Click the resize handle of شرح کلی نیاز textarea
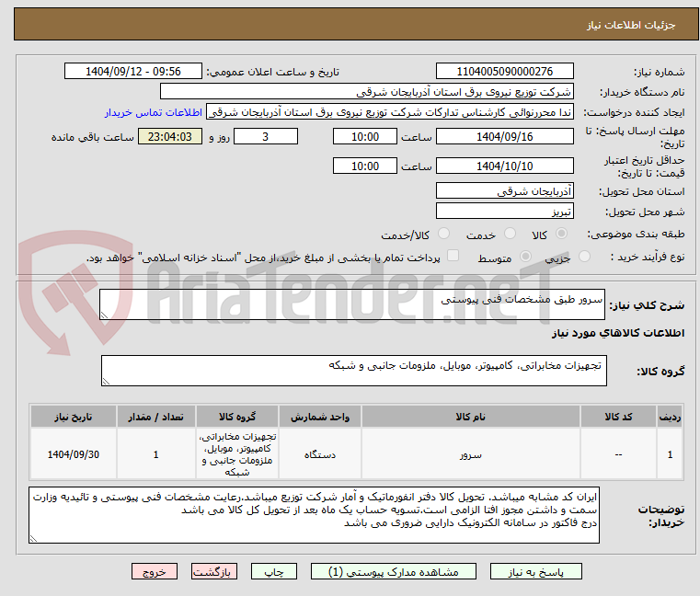This screenshot has width=700, height=596. (105, 315)
